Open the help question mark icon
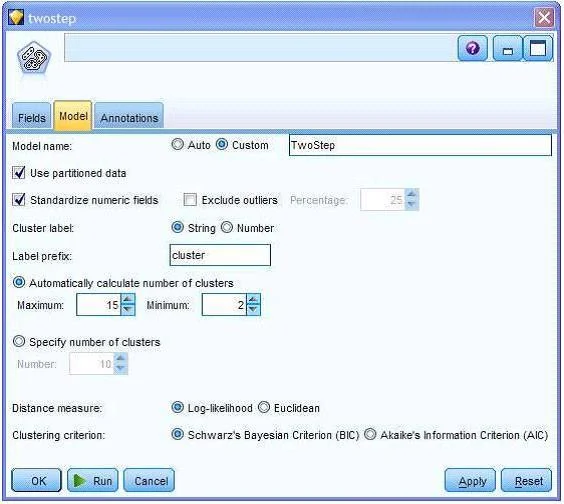 pyautogui.click(x=472, y=48)
